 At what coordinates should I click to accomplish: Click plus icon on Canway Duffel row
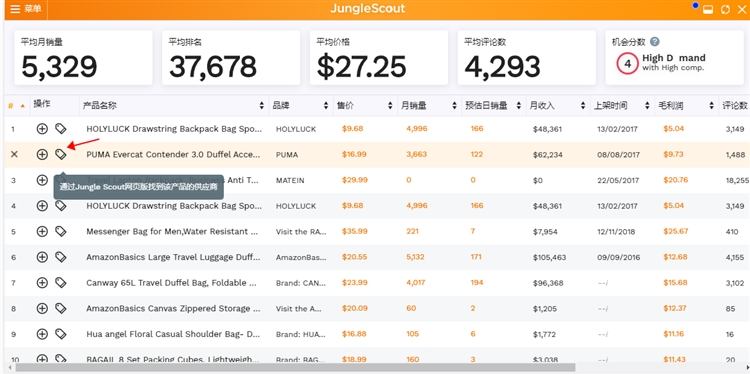click(x=42, y=283)
